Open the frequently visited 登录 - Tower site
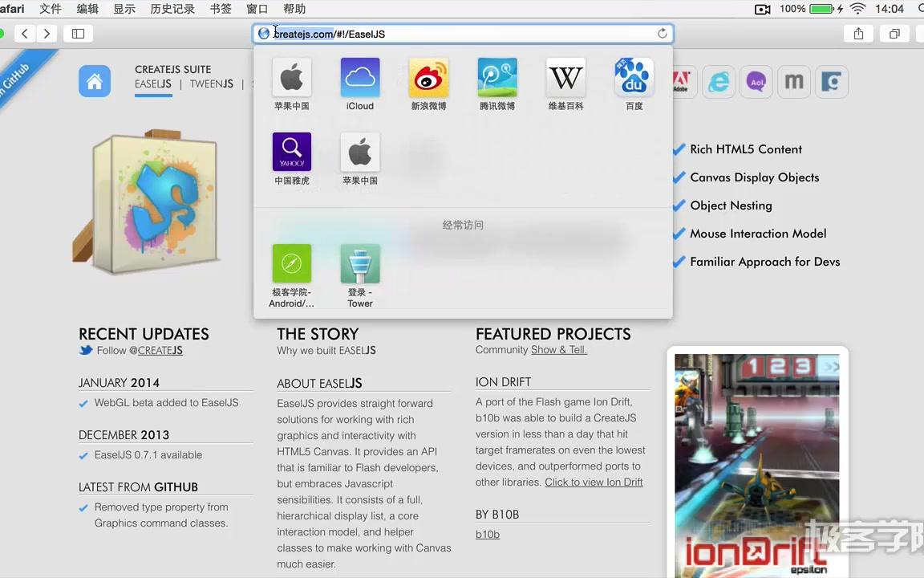 click(x=360, y=275)
